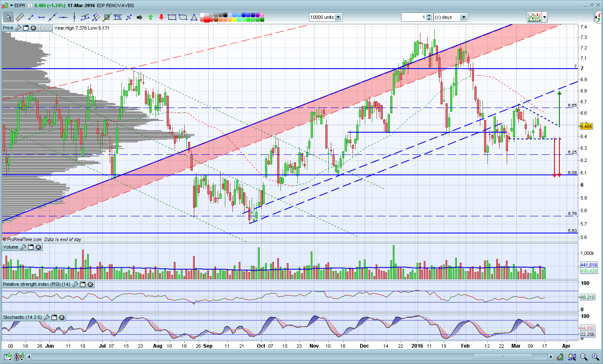Click the ProRealTime.com link text

24,239
